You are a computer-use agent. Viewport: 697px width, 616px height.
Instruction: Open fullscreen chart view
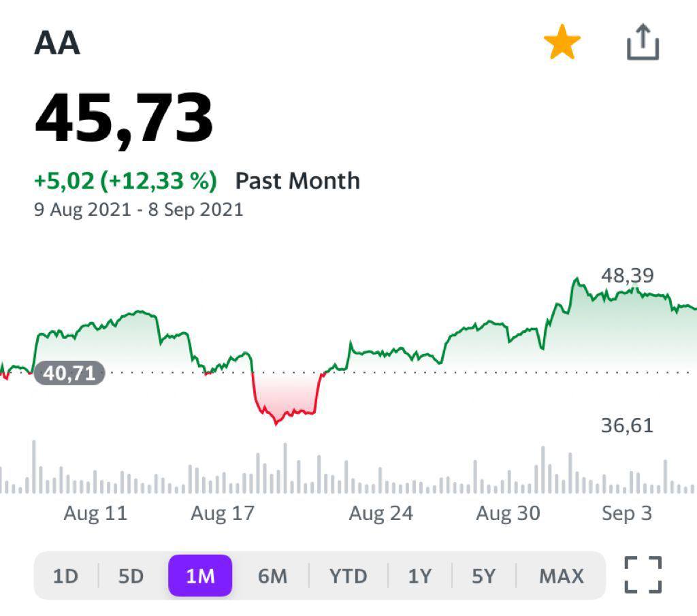click(x=643, y=574)
